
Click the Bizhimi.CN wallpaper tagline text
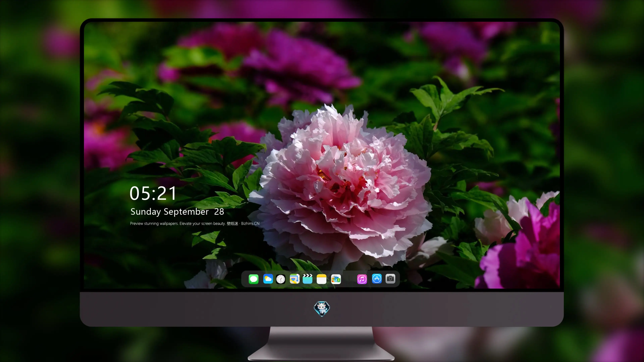coord(195,223)
